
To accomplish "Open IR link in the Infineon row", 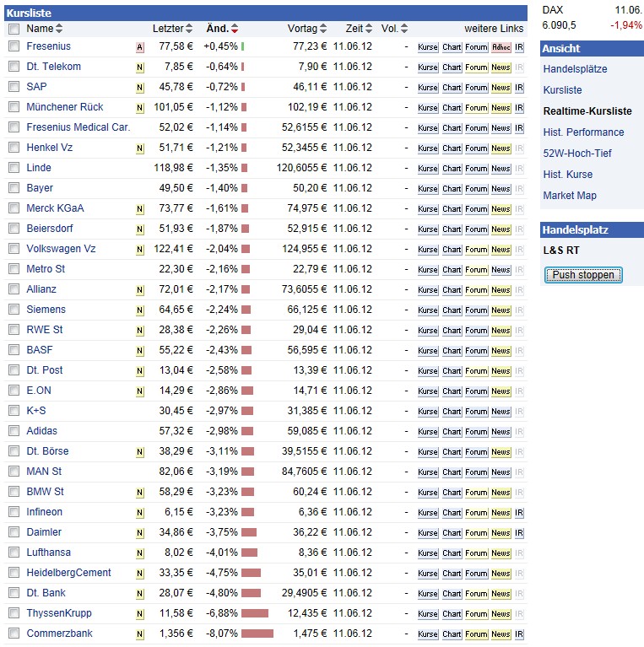I will 519,513.
